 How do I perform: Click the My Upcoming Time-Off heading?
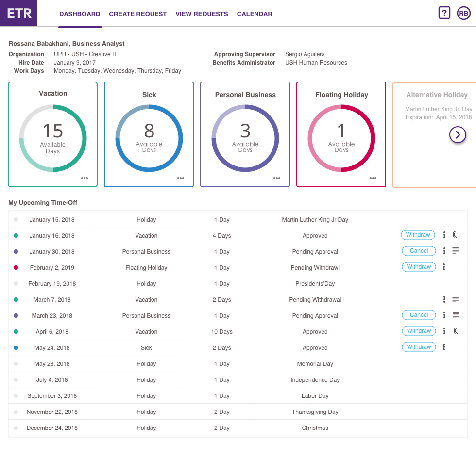point(43,203)
